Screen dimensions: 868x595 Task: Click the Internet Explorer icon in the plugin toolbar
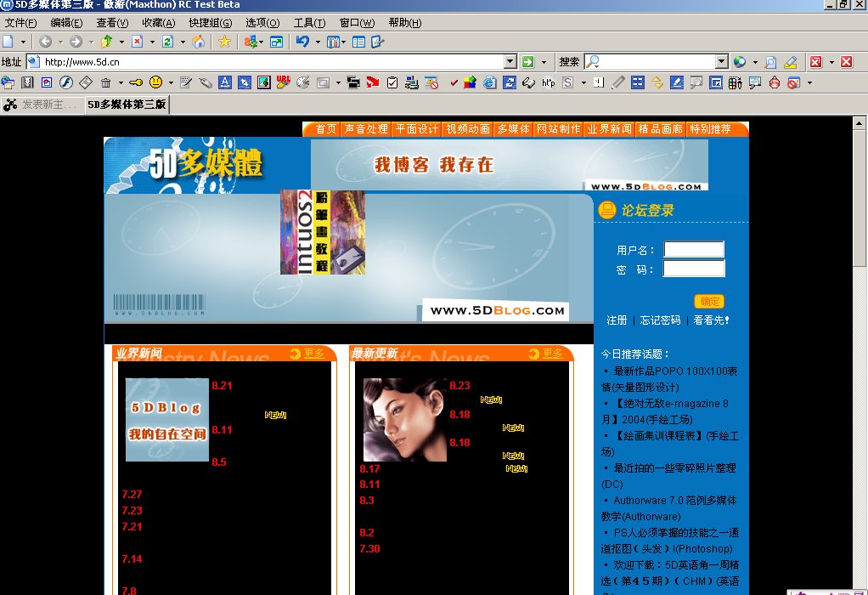click(490, 82)
